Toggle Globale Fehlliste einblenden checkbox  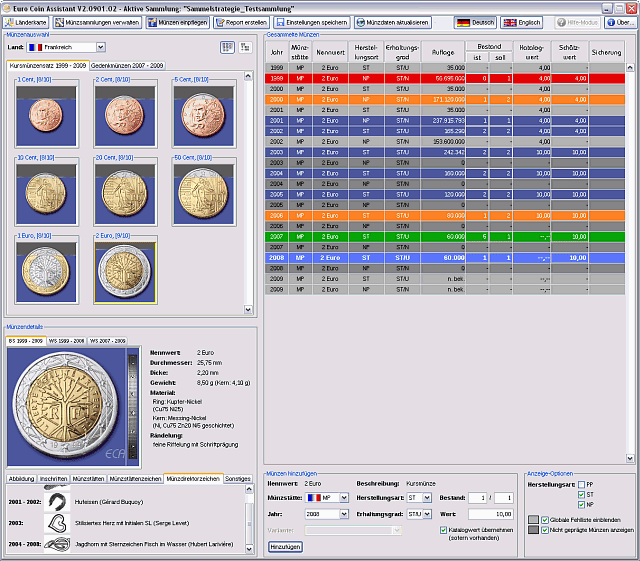point(544,520)
